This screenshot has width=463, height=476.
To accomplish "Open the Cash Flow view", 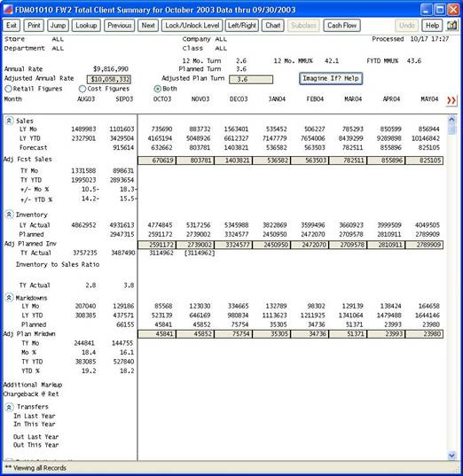I will [342, 26].
